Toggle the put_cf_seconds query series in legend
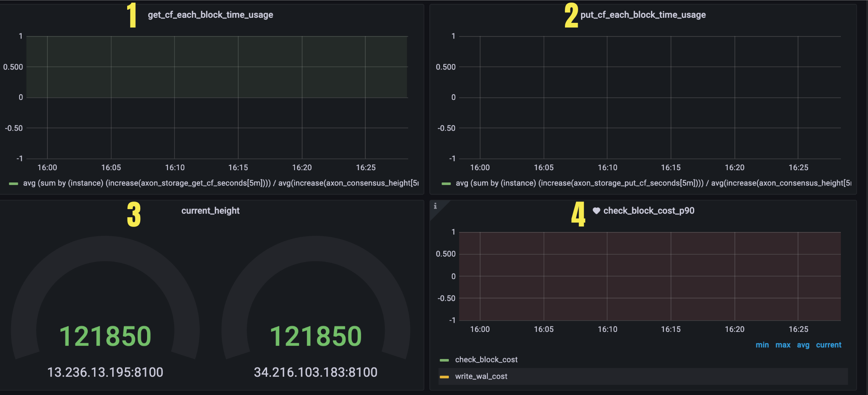The width and height of the screenshot is (868, 395). click(653, 183)
